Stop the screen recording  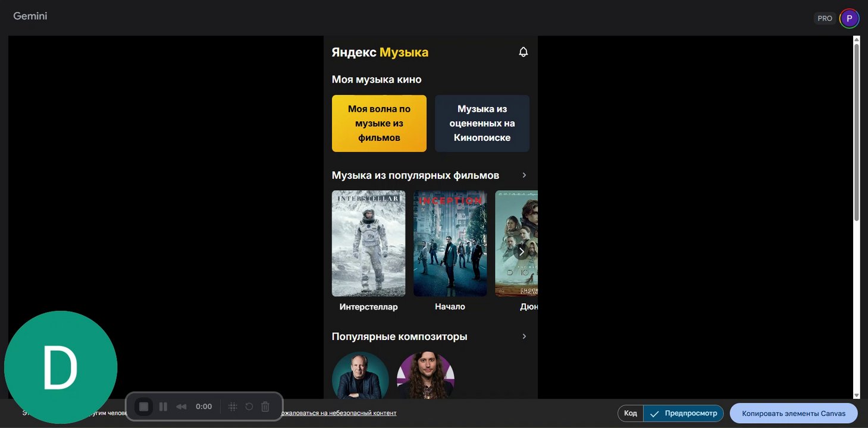pyautogui.click(x=143, y=407)
